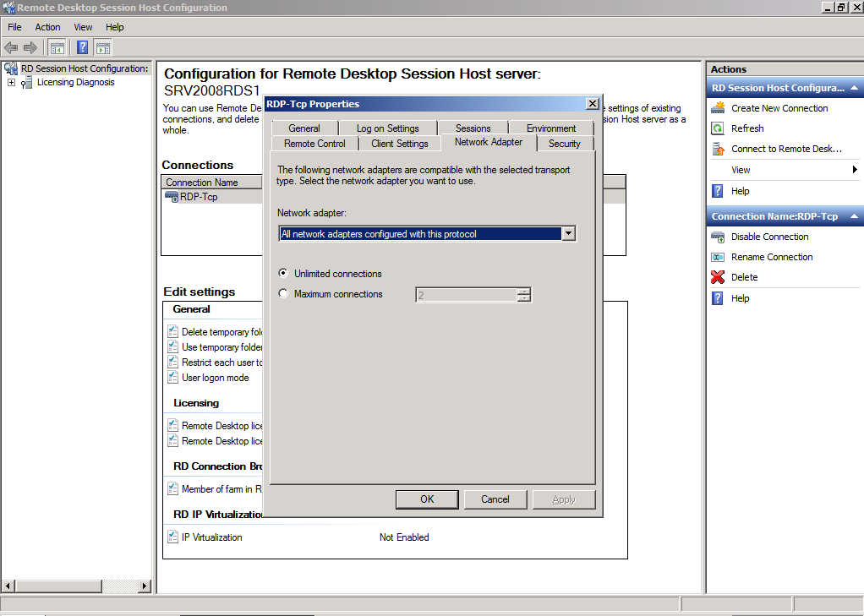Switch to the Security tab
The image size is (864, 616).
(x=564, y=144)
